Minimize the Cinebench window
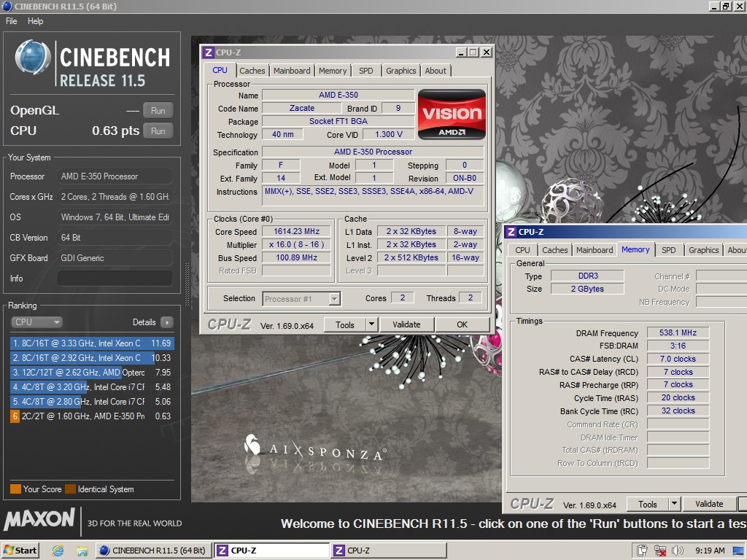 tap(714, 6)
